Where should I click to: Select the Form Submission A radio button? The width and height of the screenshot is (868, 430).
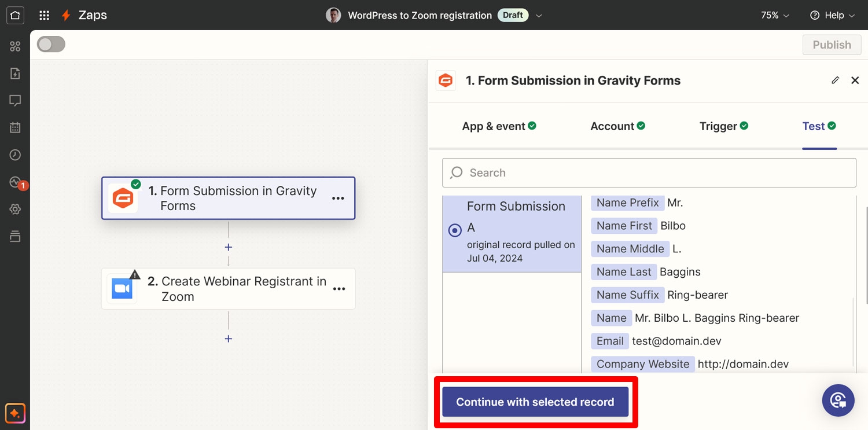tap(455, 230)
